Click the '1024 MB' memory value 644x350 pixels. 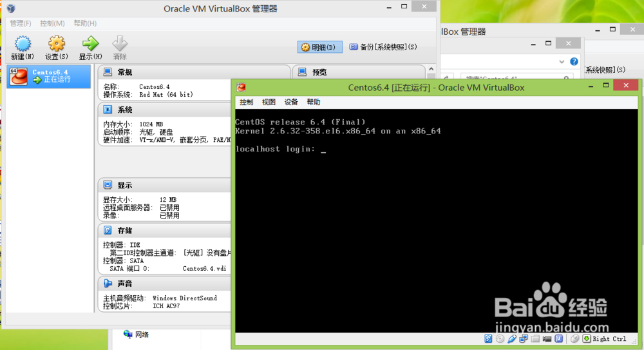pos(151,124)
